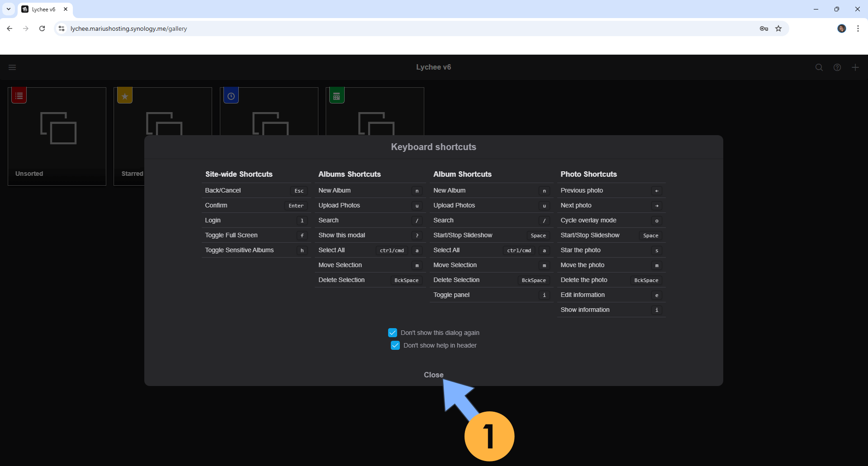Click the Delete the photo row

point(611,280)
